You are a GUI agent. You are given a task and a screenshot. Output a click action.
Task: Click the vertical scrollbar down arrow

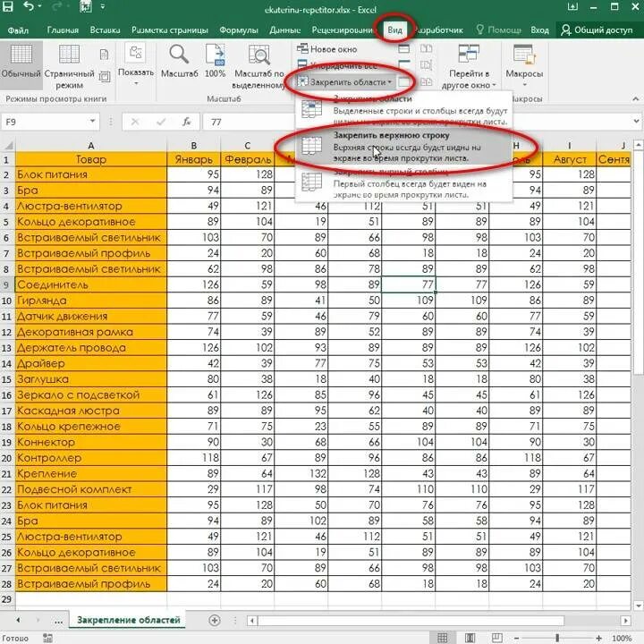(639, 606)
